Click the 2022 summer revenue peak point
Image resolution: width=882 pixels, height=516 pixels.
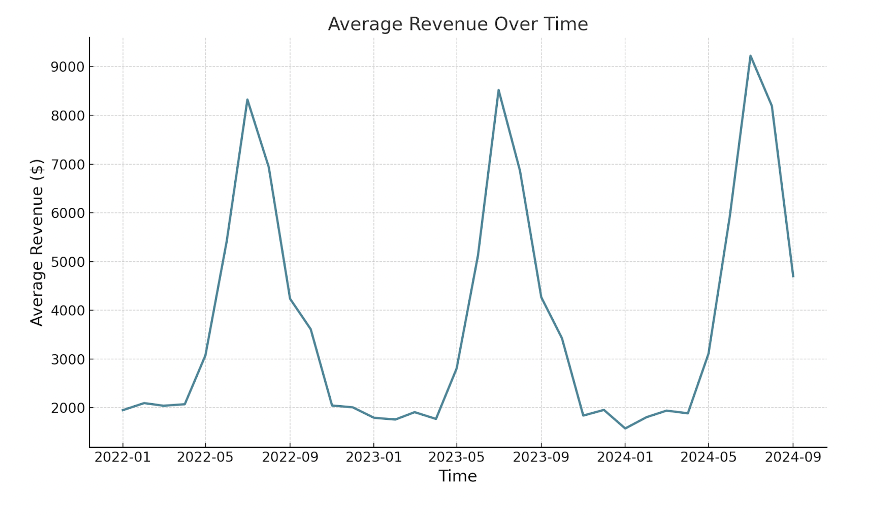pyautogui.click(x=247, y=99)
